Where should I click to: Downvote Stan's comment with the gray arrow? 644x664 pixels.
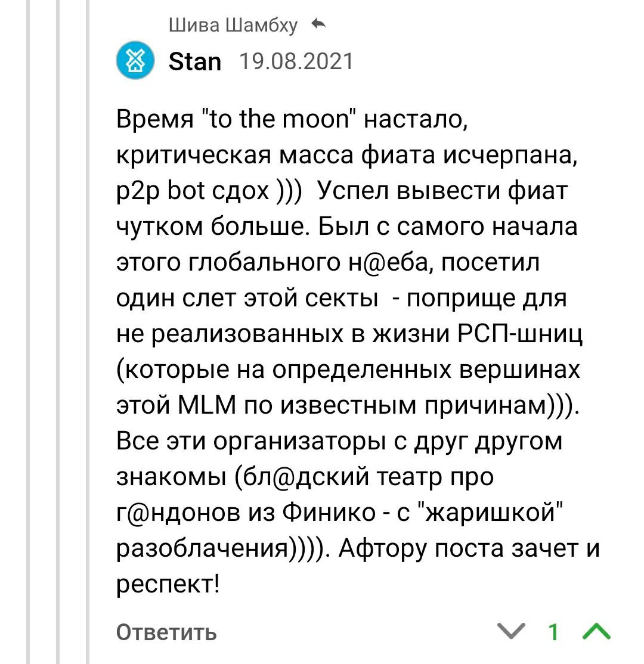(511, 631)
